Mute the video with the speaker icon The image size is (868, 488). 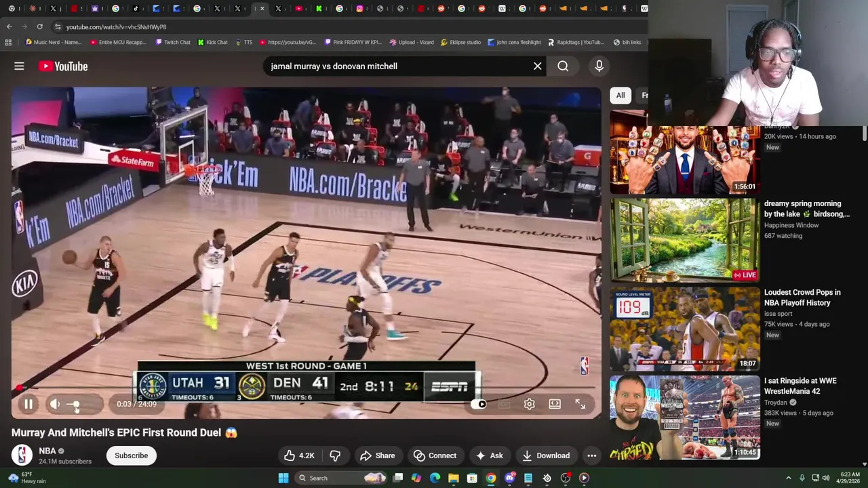pyautogui.click(x=55, y=404)
